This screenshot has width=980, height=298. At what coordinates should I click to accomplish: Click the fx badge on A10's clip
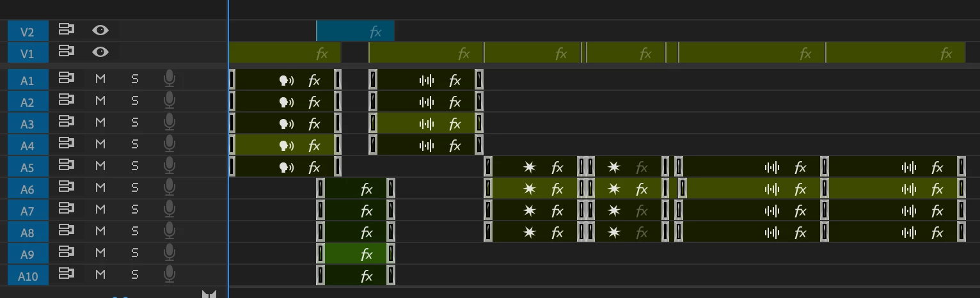coord(367,276)
